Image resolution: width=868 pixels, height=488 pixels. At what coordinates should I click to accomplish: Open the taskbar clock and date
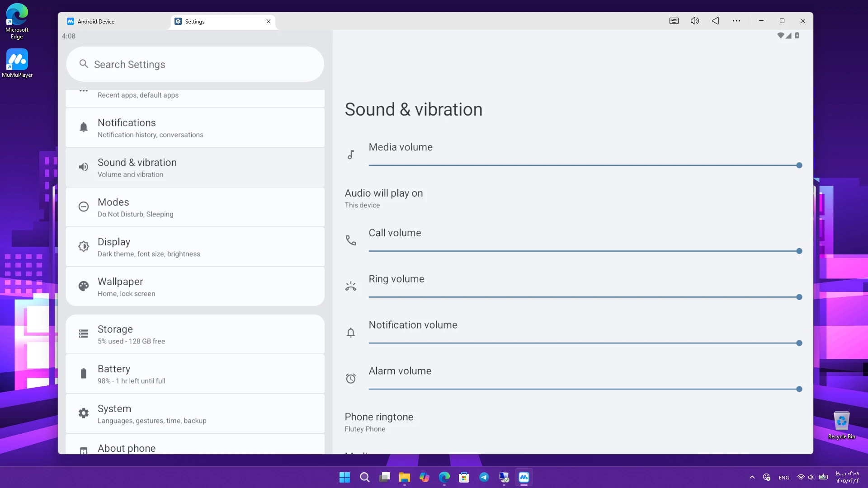(847, 477)
